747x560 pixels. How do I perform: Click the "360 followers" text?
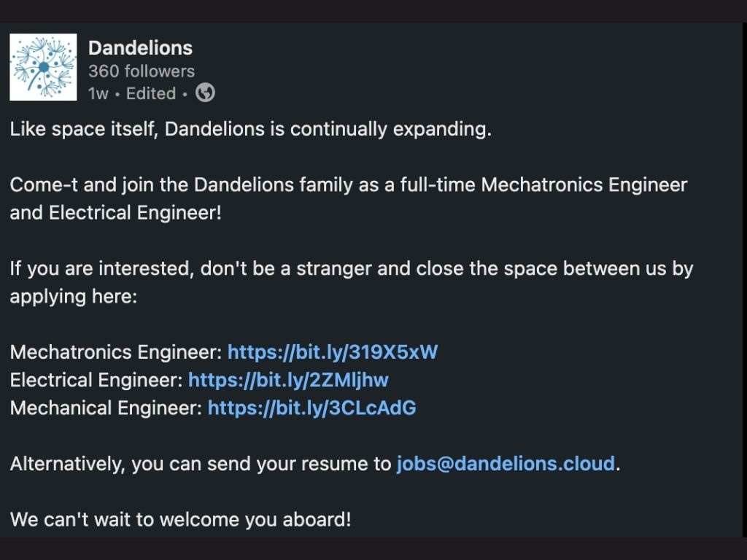[142, 71]
